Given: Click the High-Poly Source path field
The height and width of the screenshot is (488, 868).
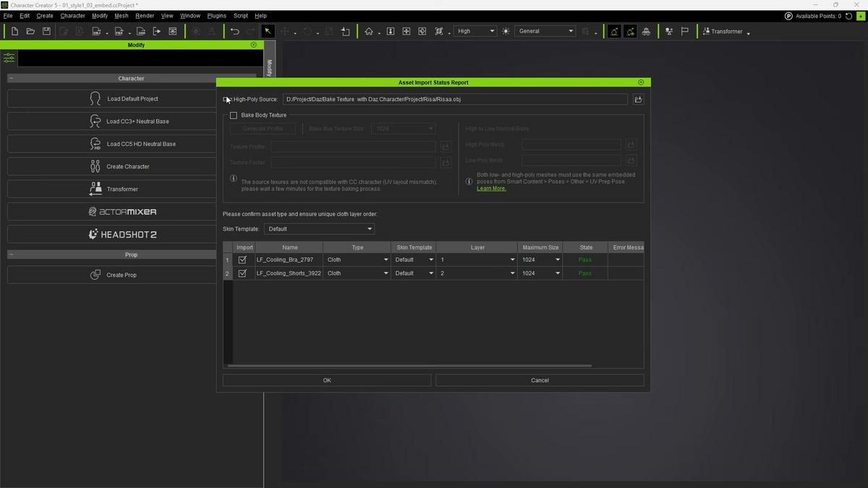Looking at the screenshot, I should coord(456,99).
